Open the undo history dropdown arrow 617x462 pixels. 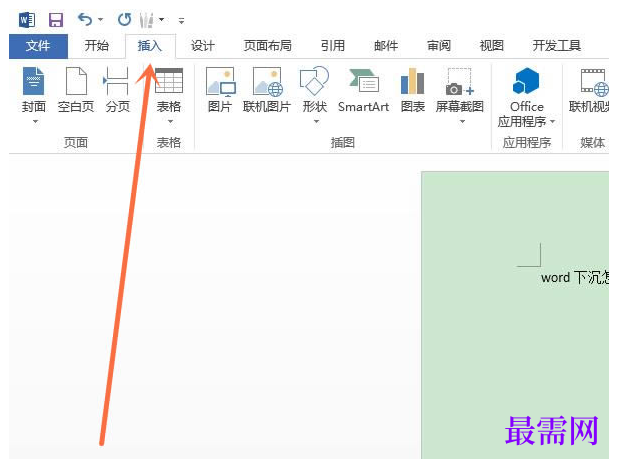(100, 19)
